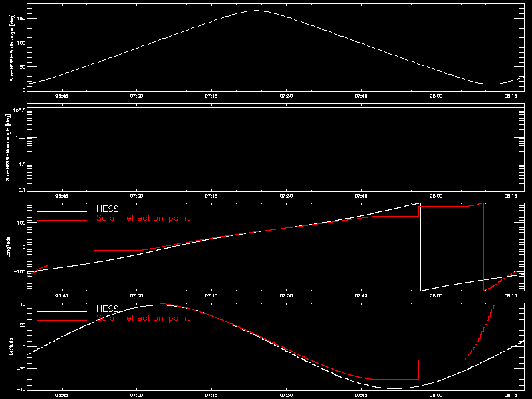Click the 100.0 tick label on Noon-angle plot
532x399 pixels.
pyautogui.click(x=19, y=110)
